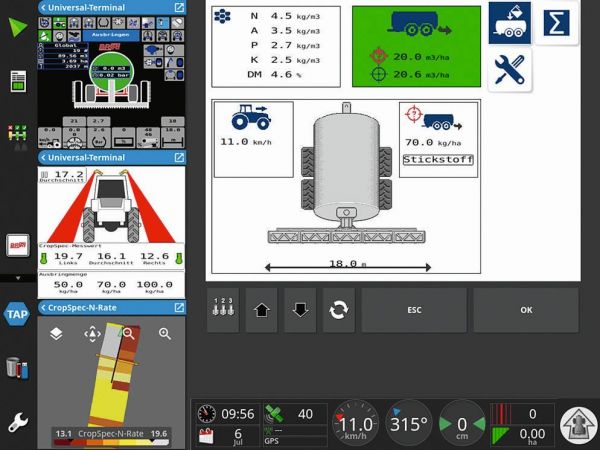Open the wrench and screwdriver tools page

(x=510, y=70)
